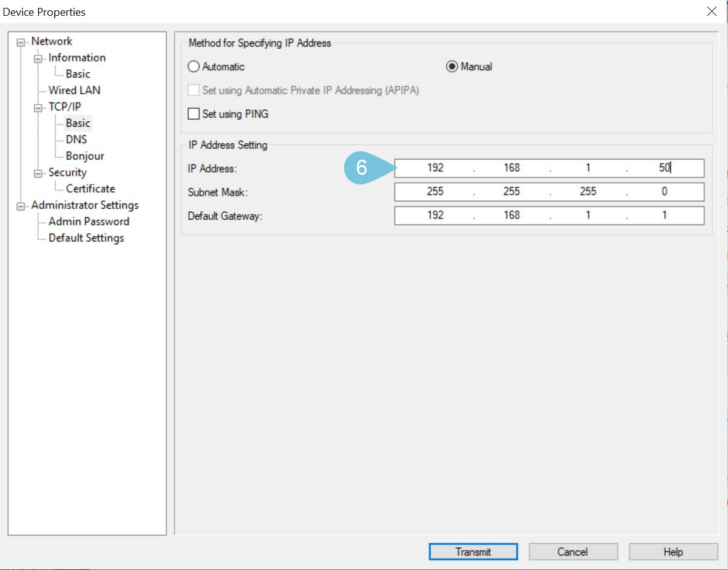Collapse the Administrator Settings node
Screen dimensions: 728x570
pyautogui.click(x=22, y=206)
